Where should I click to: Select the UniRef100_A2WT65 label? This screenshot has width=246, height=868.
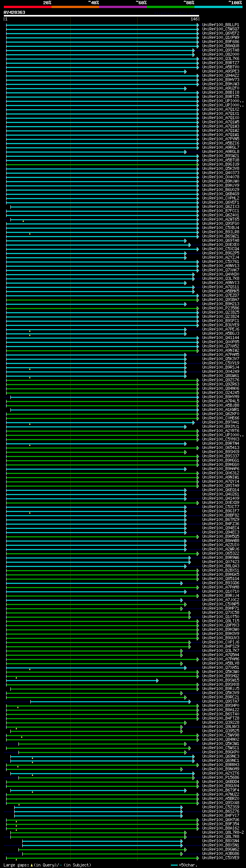(x=221, y=219)
